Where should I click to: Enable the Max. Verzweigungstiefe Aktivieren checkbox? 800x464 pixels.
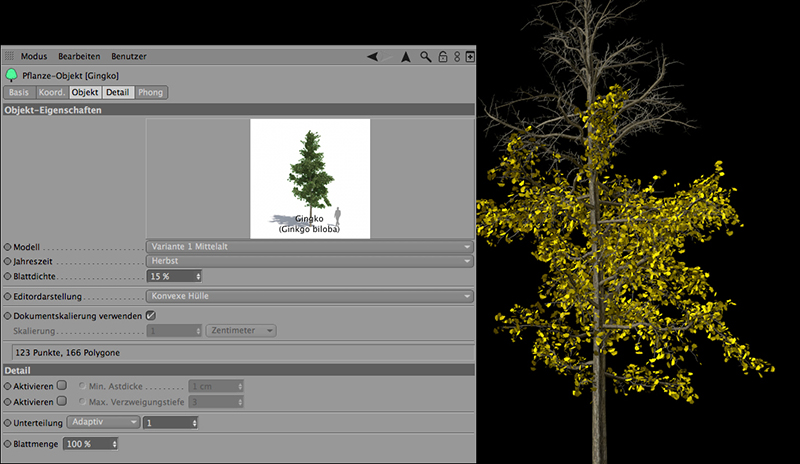[x=61, y=401]
